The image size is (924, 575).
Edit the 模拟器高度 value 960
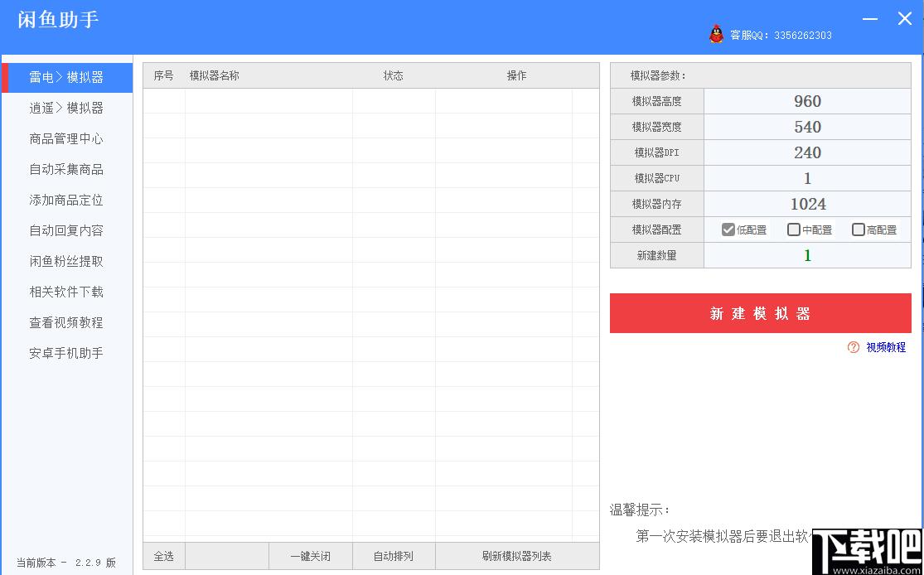pyautogui.click(x=807, y=101)
